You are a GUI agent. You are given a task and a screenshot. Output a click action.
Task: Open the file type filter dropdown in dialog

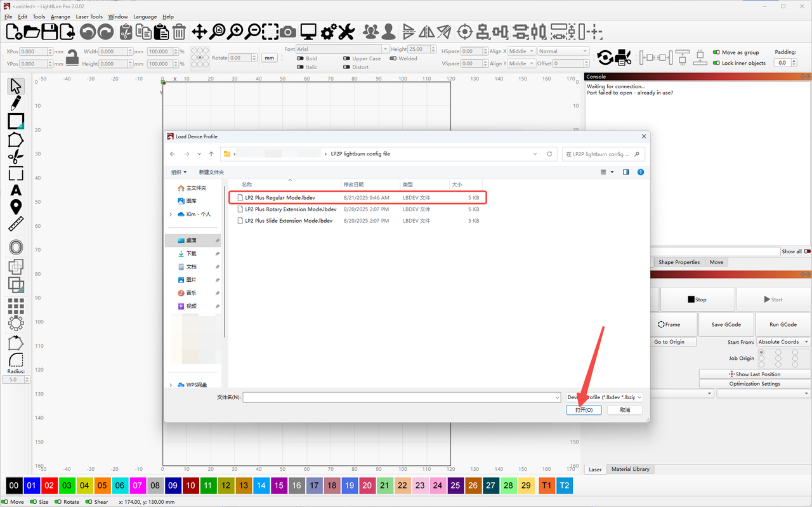tap(605, 397)
